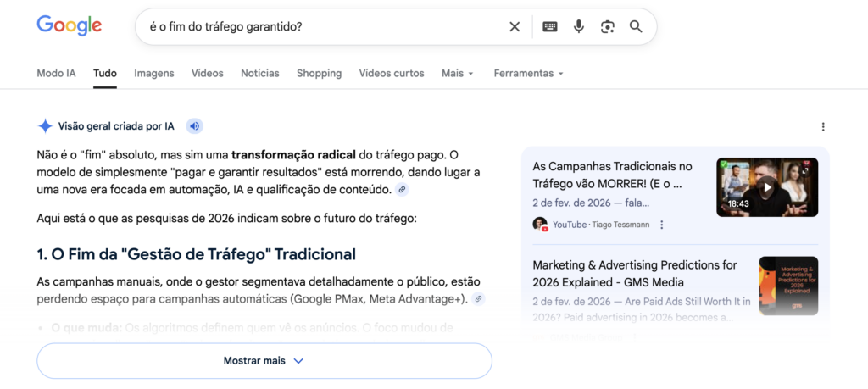Submit search with the magnifying glass icon
Image resolution: width=868 pixels, height=389 pixels.
636,27
